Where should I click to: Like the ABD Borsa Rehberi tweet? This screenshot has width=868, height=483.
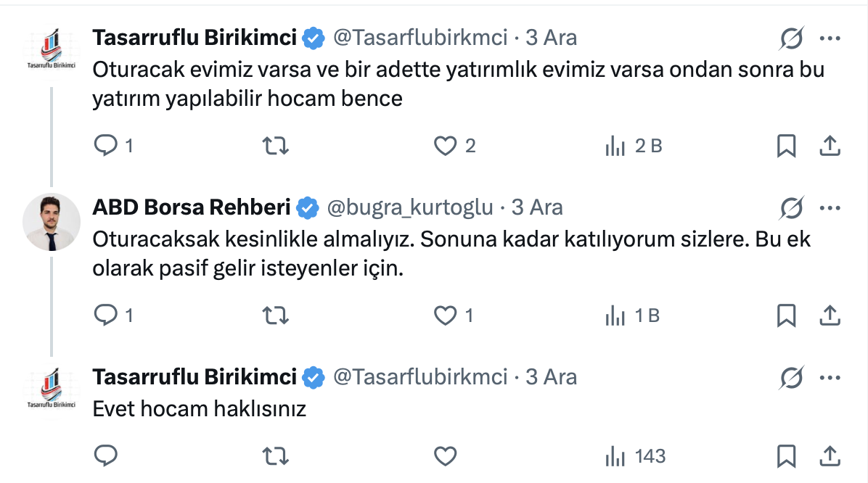(x=445, y=316)
